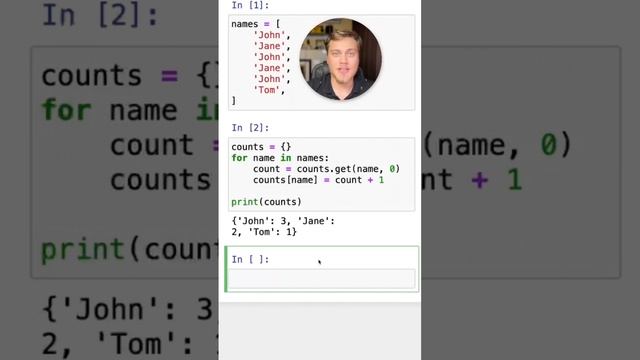This screenshot has height=360, width=640.
Task: Click the 'In [2]:' prompt in center notebook
Action: [250, 128]
